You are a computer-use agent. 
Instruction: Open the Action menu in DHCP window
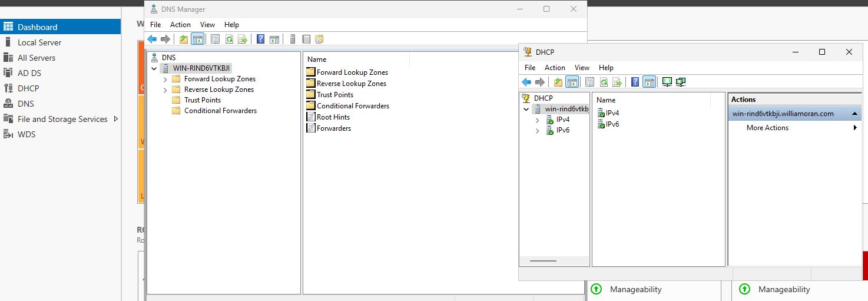point(555,68)
